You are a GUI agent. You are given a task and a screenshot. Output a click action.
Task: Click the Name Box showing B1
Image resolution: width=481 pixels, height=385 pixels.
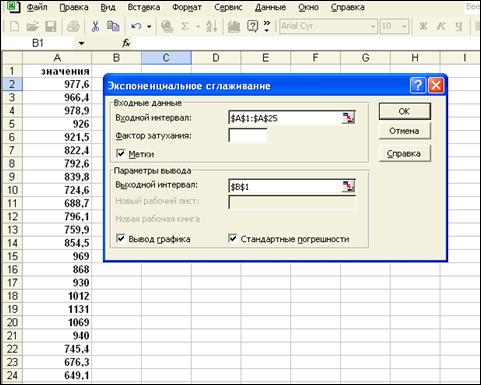[38, 43]
